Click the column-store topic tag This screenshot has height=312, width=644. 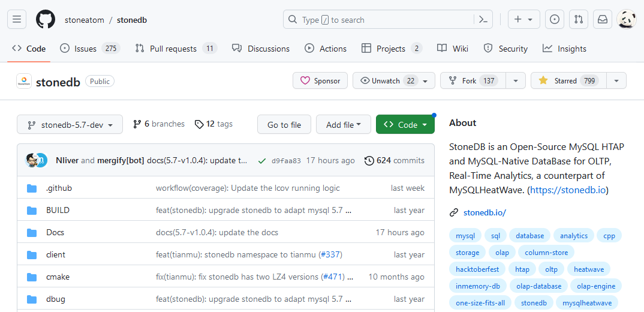(546, 253)
